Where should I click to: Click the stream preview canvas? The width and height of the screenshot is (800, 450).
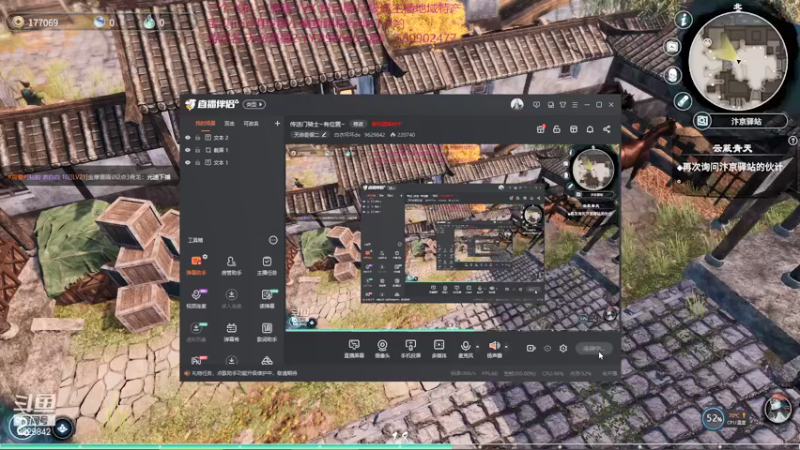(x=452, y=237)
